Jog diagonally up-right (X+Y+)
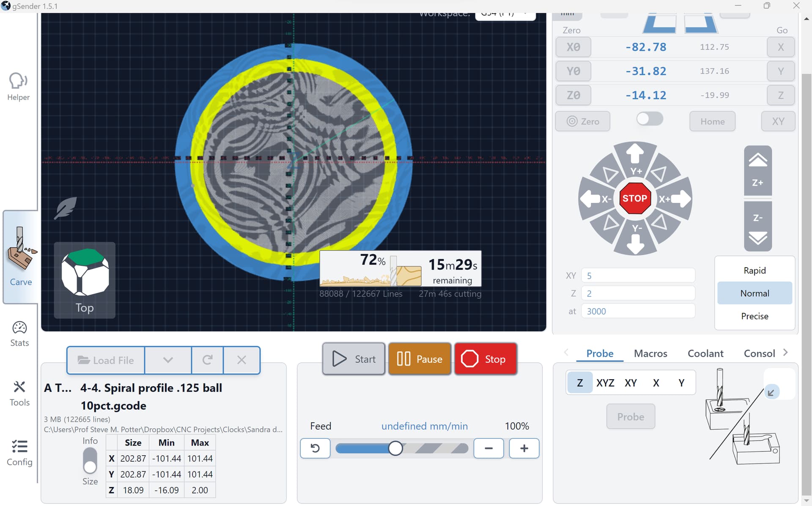 coord(659,173)
